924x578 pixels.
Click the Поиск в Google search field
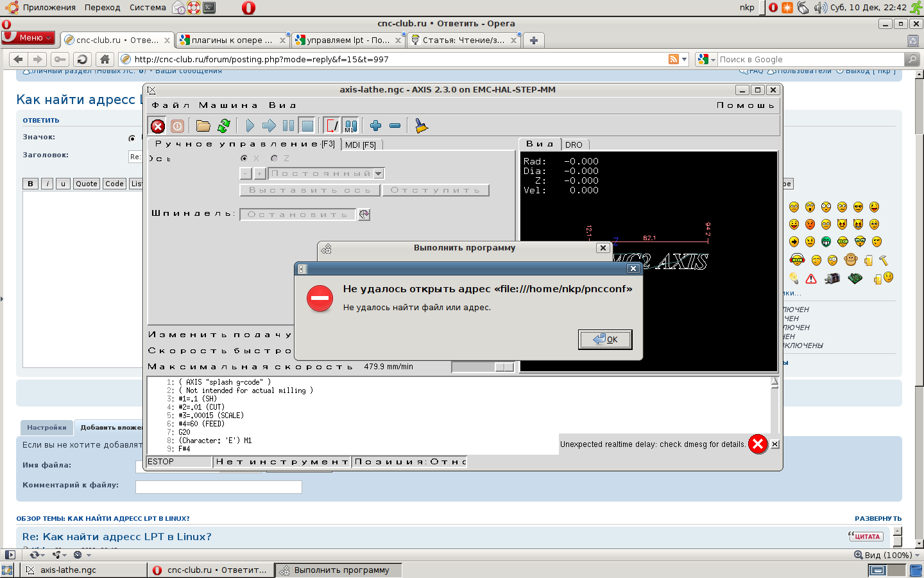point(811,59)
